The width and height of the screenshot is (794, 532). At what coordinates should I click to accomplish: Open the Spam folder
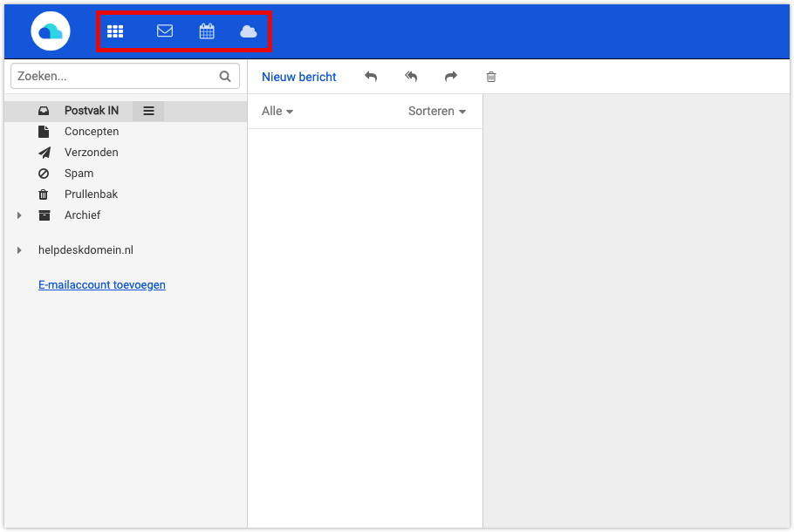[79, 173]
